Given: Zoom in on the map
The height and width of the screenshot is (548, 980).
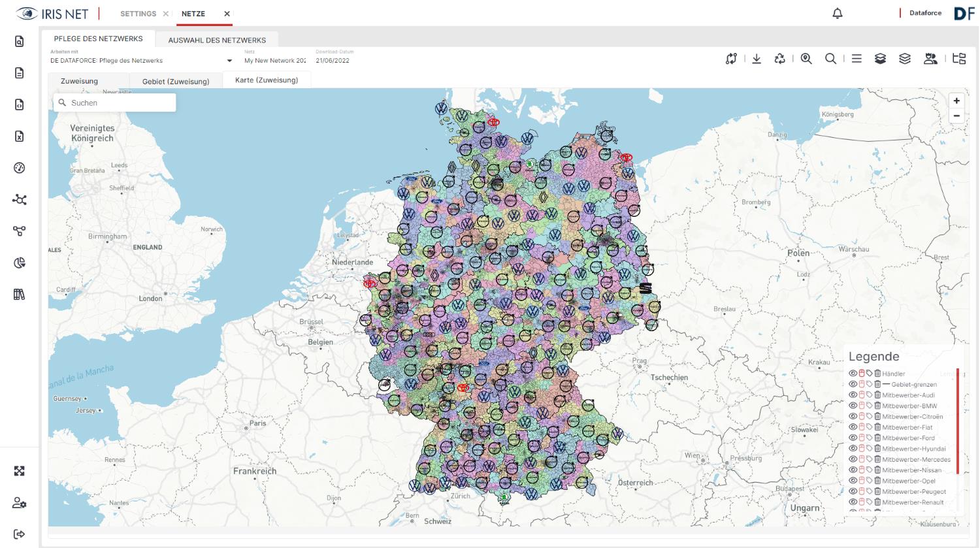Looking at the screenshot, I should click(x=956, y=101).
